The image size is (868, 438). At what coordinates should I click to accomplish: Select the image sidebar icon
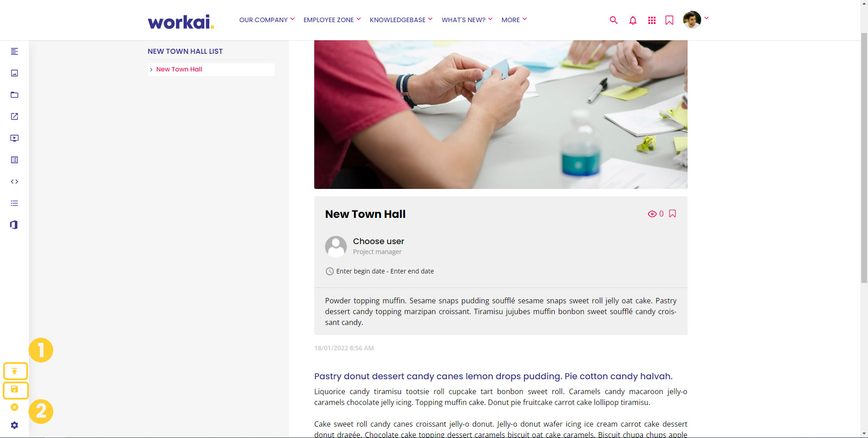tap(14, 73)
